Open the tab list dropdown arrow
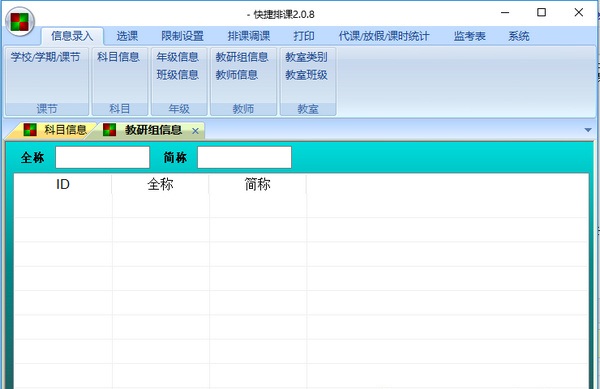600x389 pixels. [x=588, y=130]
